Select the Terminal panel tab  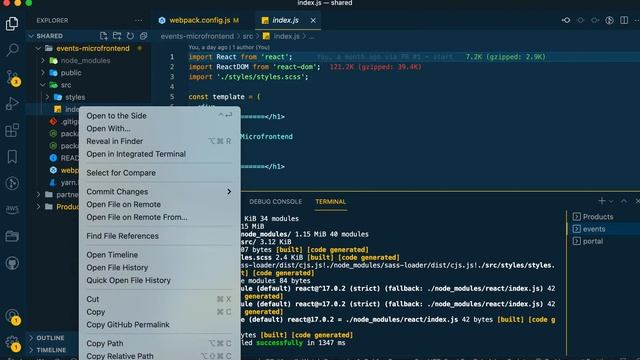[x=330, y=202]
